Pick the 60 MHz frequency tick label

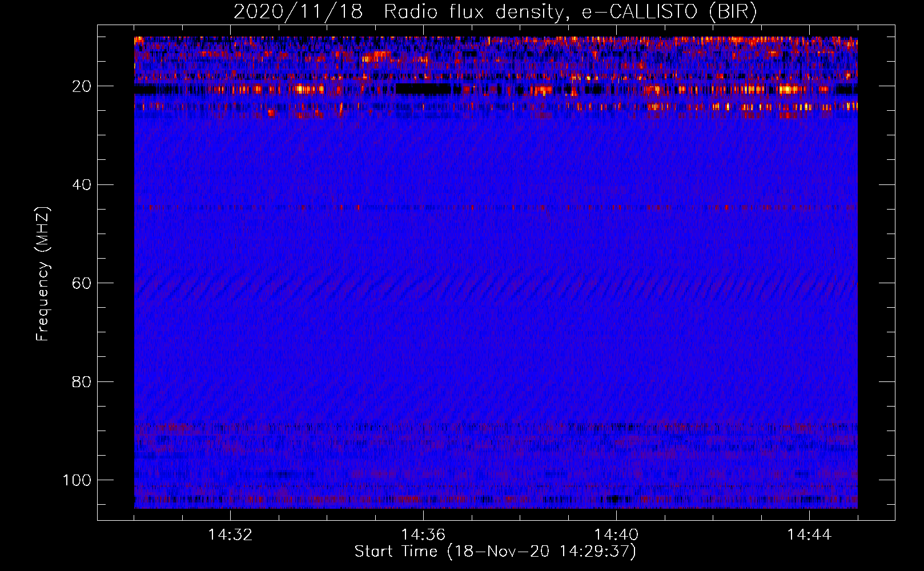click(x=82, y=283)
